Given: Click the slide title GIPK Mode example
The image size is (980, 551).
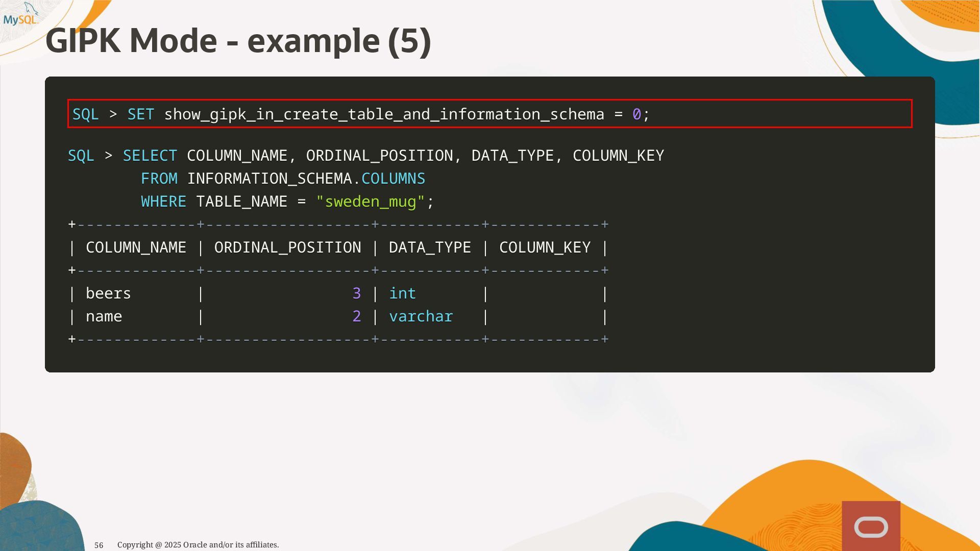Looking at the screenshot, I should 238,41.
